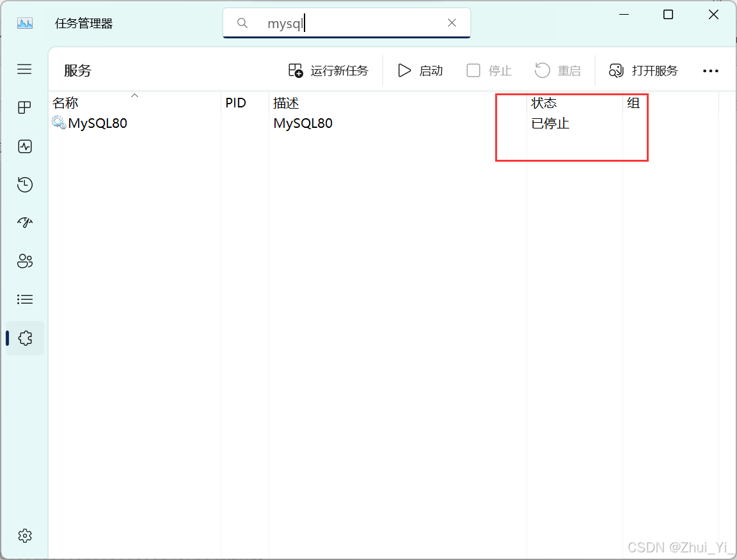Click the Task Manager app icon
Image resolution: width=737 pixels, height=560 pixels.
pos(25,23)
